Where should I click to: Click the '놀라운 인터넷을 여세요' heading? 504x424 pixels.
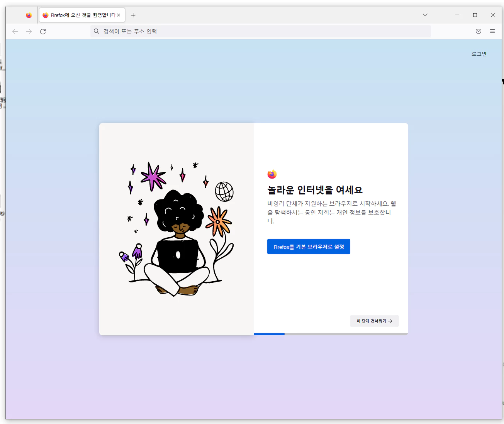click(x=315, y=190)
